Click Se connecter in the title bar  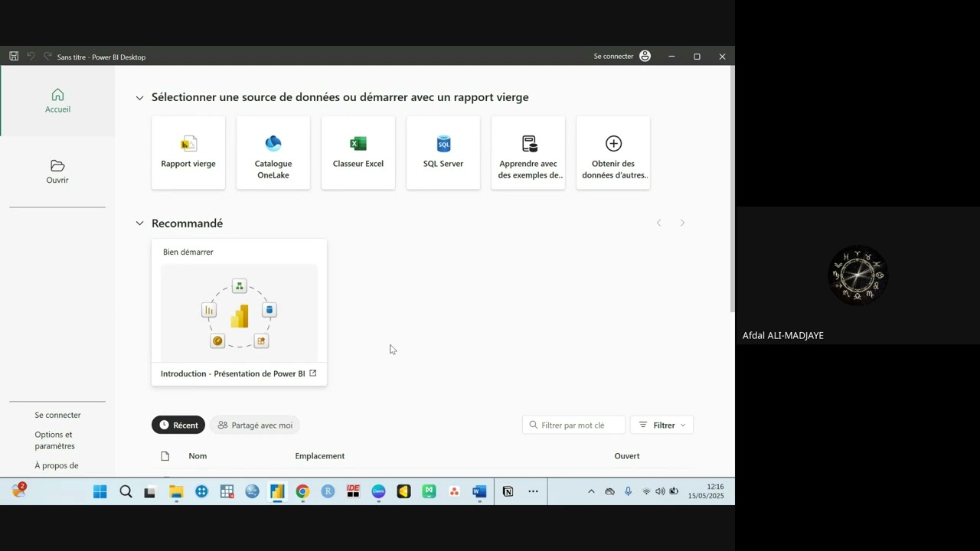(613, 56)
